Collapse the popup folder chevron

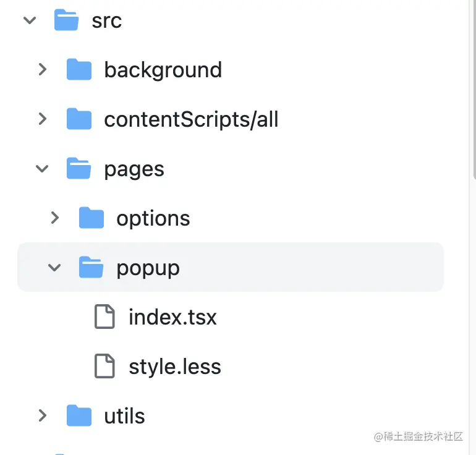tap(54, 268)
